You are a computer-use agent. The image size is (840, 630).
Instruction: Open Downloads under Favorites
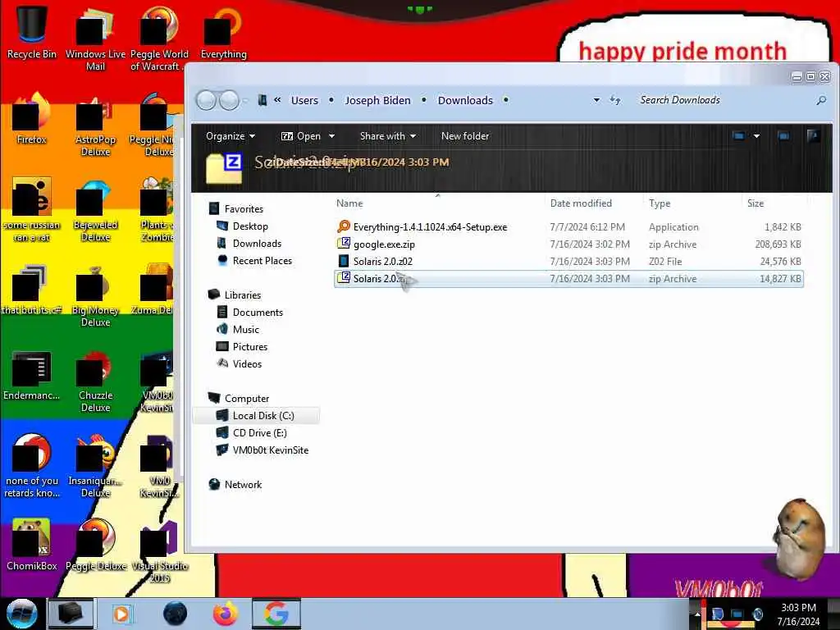pyautogui.click(x=257, y=243)
